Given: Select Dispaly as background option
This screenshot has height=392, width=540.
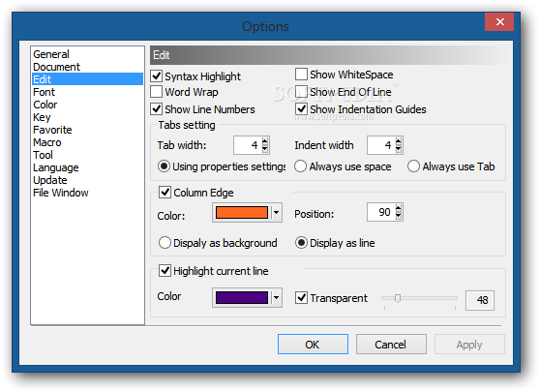Looking at the screenshot, I should (165, 243).
